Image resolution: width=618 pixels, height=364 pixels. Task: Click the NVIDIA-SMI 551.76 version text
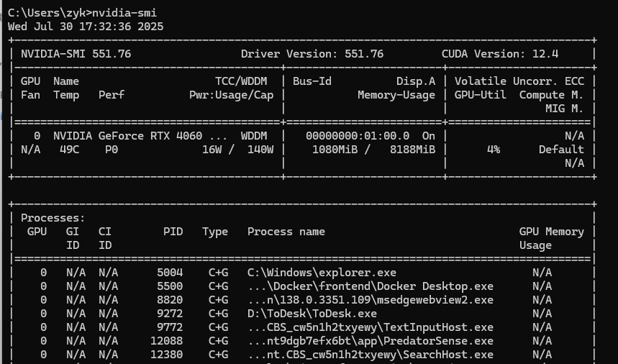pos(76,54)
